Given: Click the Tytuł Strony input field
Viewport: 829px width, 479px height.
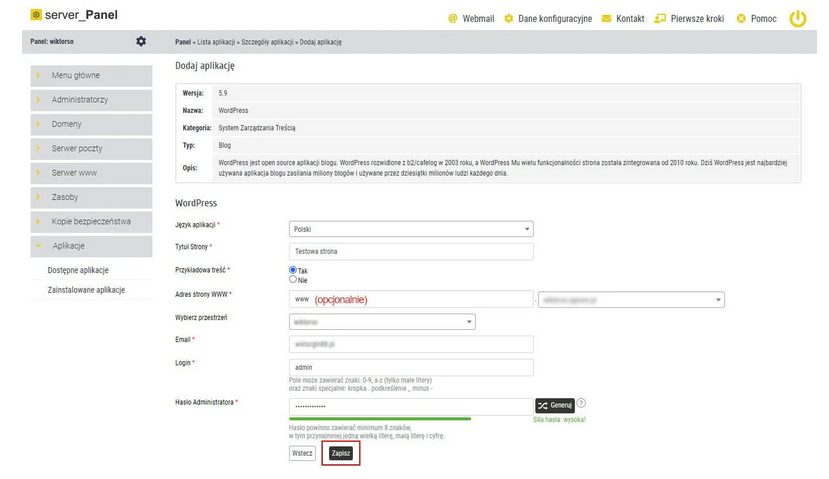Looking at the screenshot, I should tap(410, 252).
